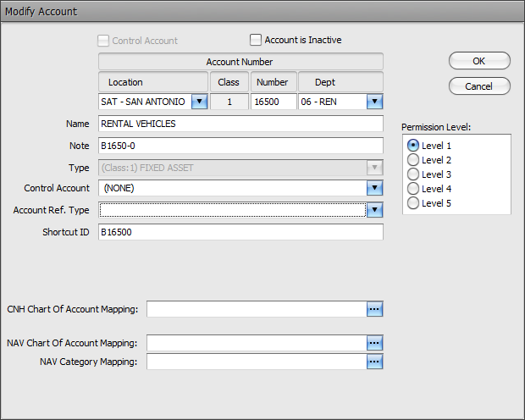Screen dimensions: 525x420
Task: Click the Cancel button
Action: coord(479,86)
